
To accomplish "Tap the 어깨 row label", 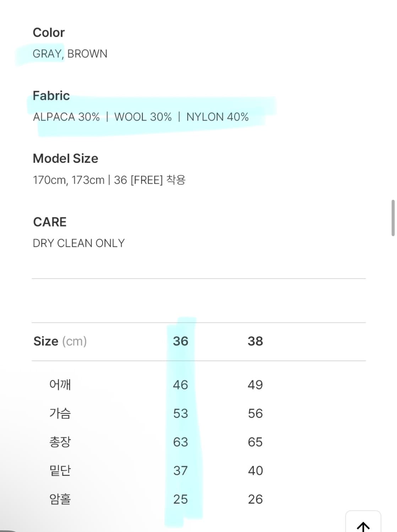I will pos(60,384).
